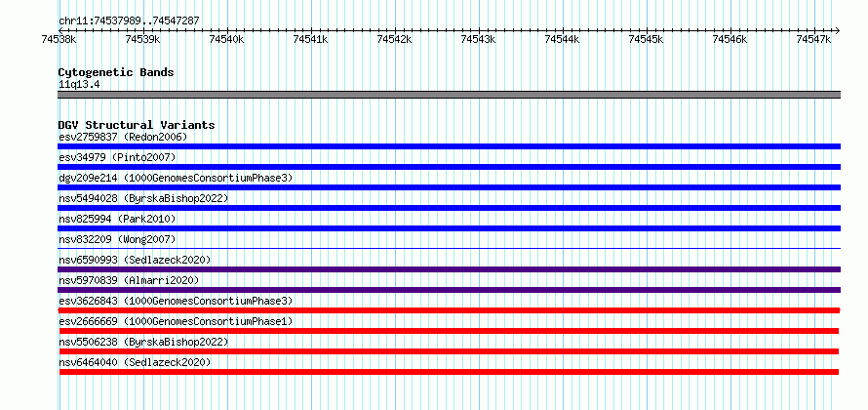
Task: Click the 11q13.4 band label
Action: pos(79,85)
